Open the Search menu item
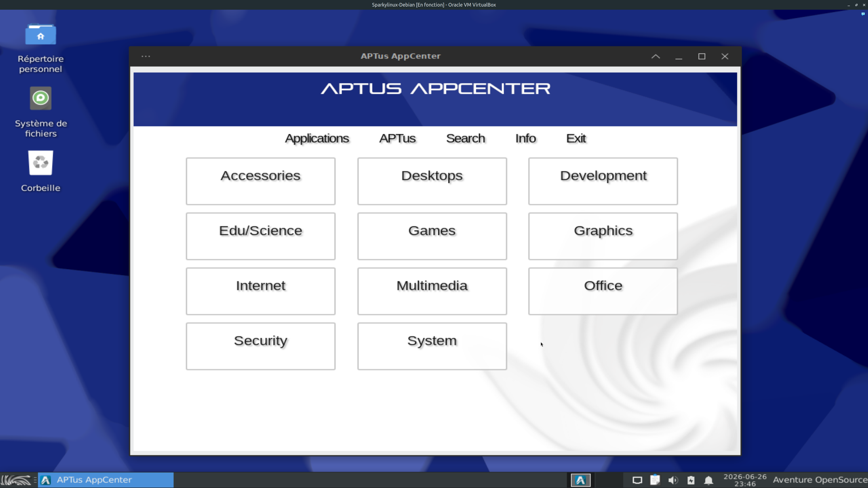 click(465, 138)
